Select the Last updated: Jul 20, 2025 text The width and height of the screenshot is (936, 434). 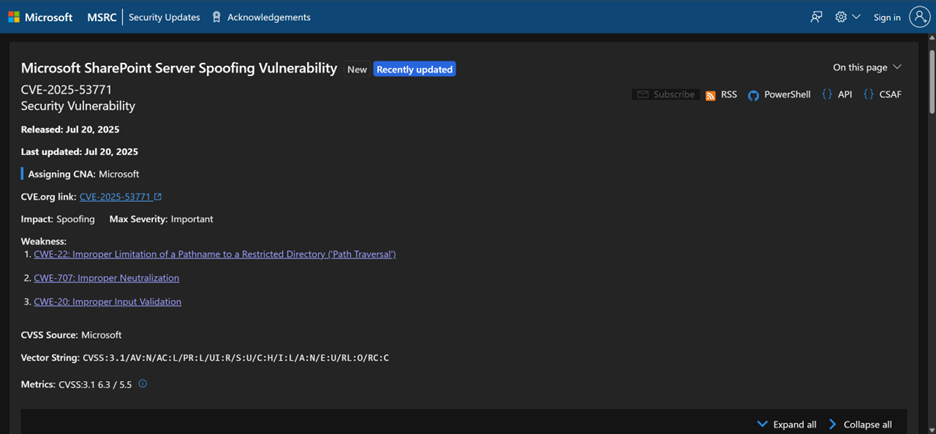pyautogui.click(x=79, y=152)
